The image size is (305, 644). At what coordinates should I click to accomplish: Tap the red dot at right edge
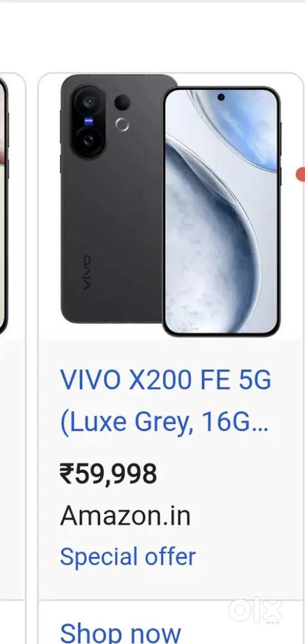tap(300, 174)
